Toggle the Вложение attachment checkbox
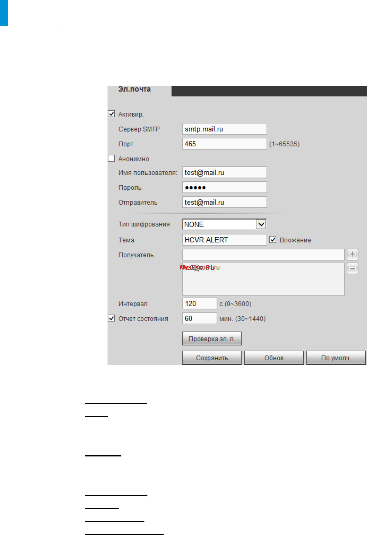The image size is (392, 535). click(x=273, y=239)
